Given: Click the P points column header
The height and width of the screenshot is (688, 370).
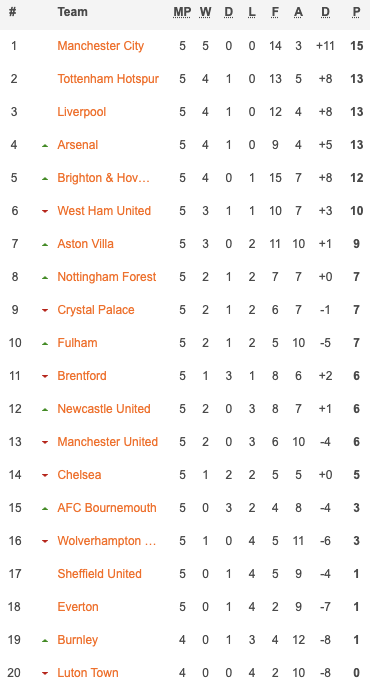Looking at the screenshot, I should 356,12.
